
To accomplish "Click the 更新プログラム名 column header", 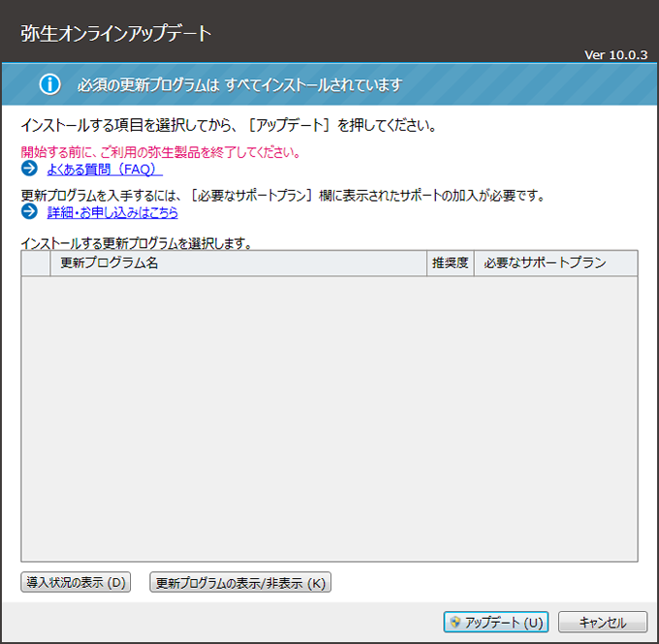I will tap(238, 263).
